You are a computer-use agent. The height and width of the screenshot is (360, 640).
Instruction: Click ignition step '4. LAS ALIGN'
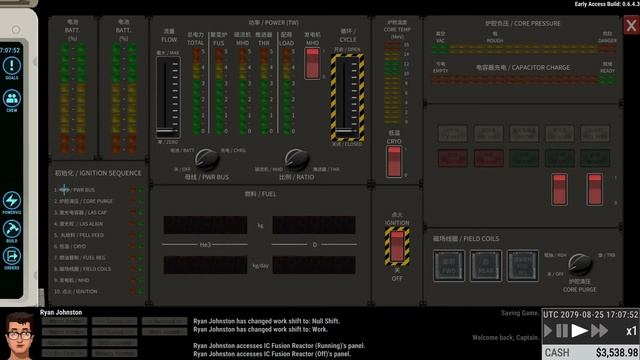78,224
